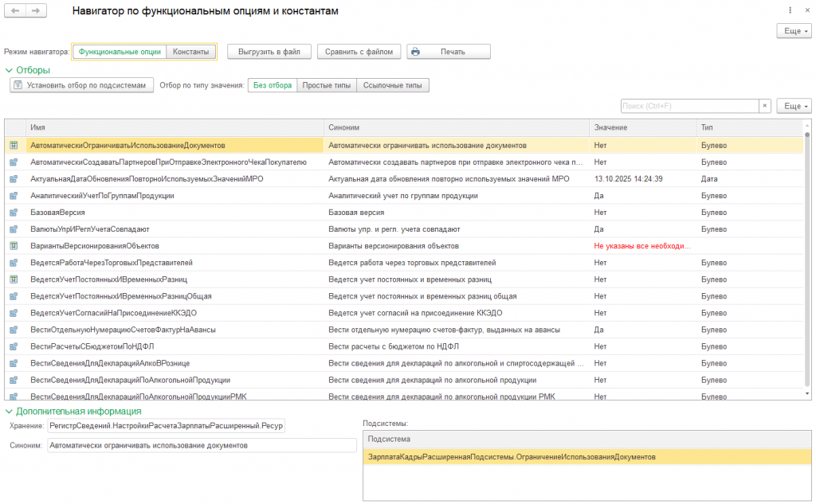
Task: Select the Ссылочные типы value type filter
Action: click(392, 85)
